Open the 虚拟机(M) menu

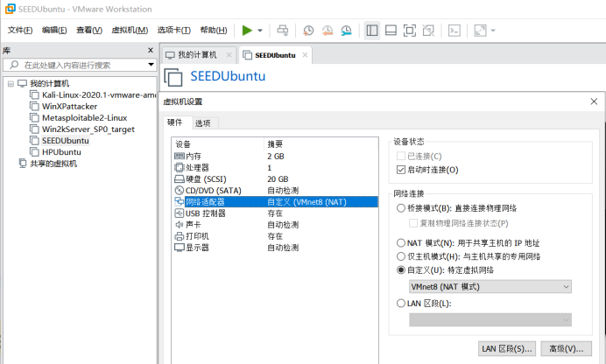tap(130, 30)
